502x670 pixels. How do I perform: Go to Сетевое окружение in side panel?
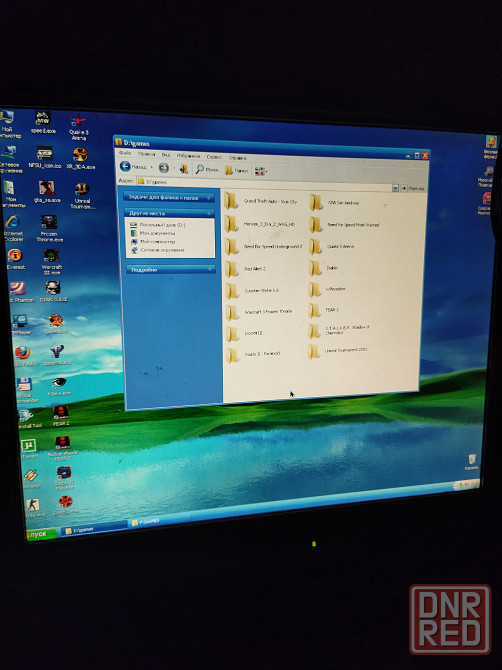pyautogui.click(x=157, y=250)
